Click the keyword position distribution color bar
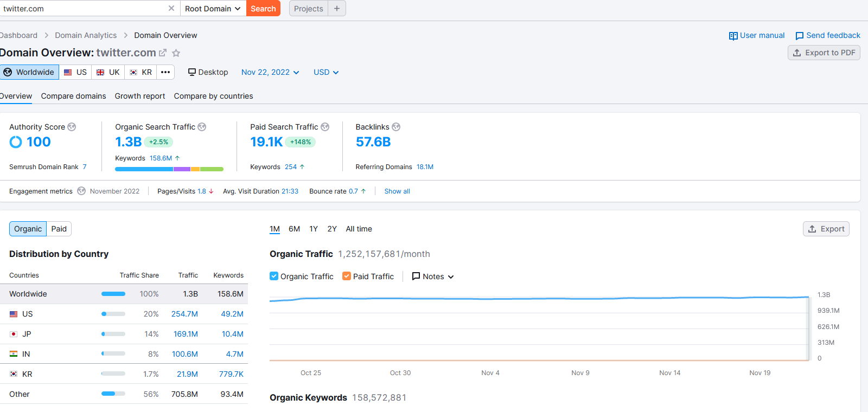This screenshot has height=412, width=868. pos(169,169)
